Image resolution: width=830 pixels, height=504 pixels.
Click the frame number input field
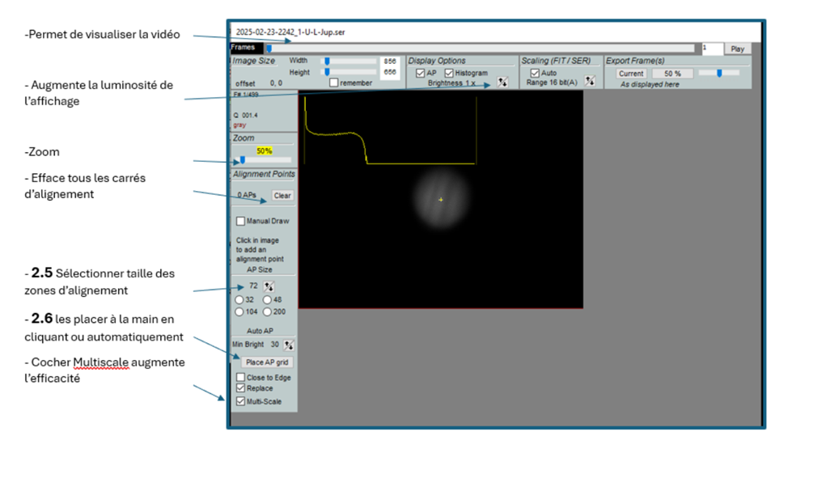point(712,49)
